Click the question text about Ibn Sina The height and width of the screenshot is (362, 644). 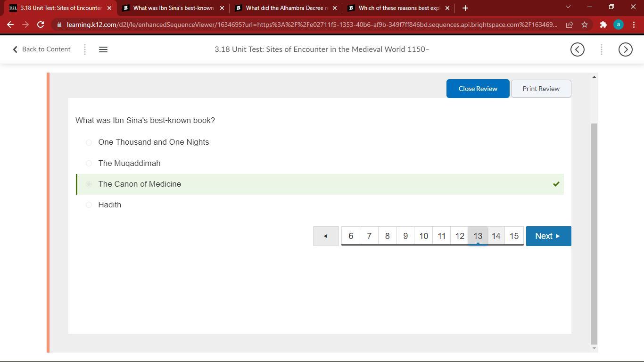tap(145, 120)
